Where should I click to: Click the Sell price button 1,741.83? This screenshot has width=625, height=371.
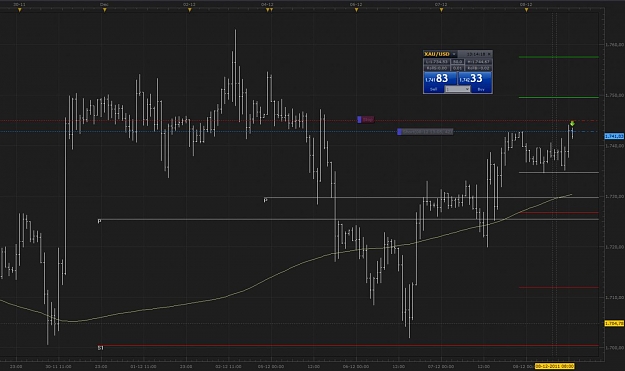coord(440,79)
